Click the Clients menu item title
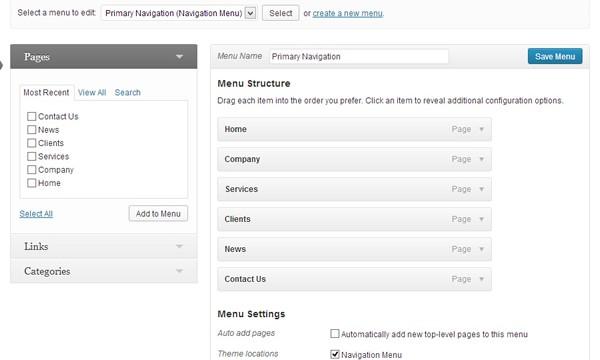The width and height of the screenshot is (600, 360). click(237, 219)
